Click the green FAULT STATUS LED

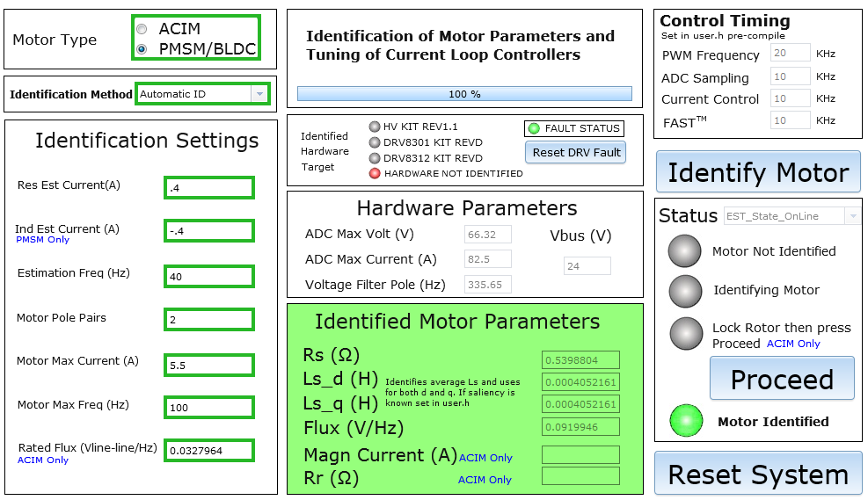[534, 129]
